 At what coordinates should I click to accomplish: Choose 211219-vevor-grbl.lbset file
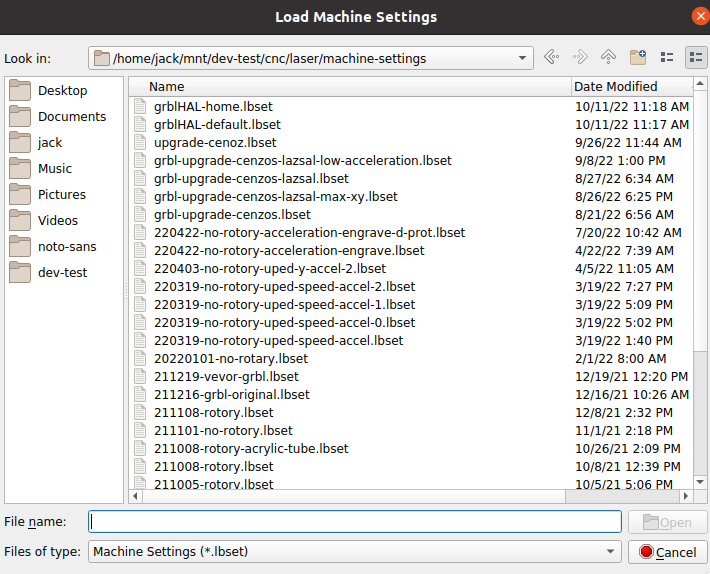coord(226,377)
